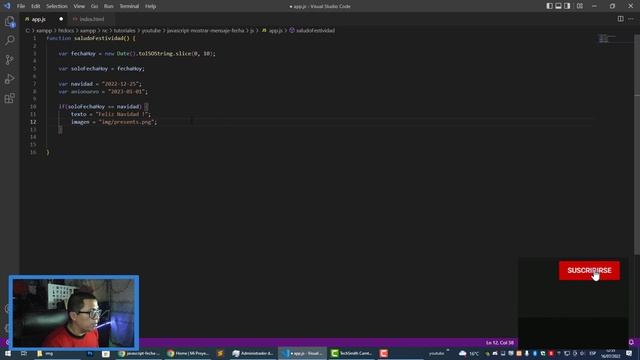Open the Extensions view
The width and height of the screenshot is (640, 360).
(x=9, y=98)
